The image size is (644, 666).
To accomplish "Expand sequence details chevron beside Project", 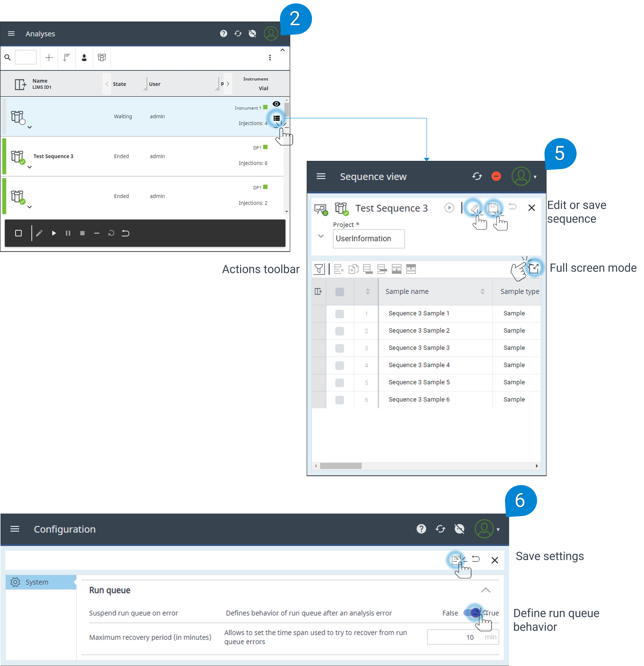I will (x=321, y=236).
